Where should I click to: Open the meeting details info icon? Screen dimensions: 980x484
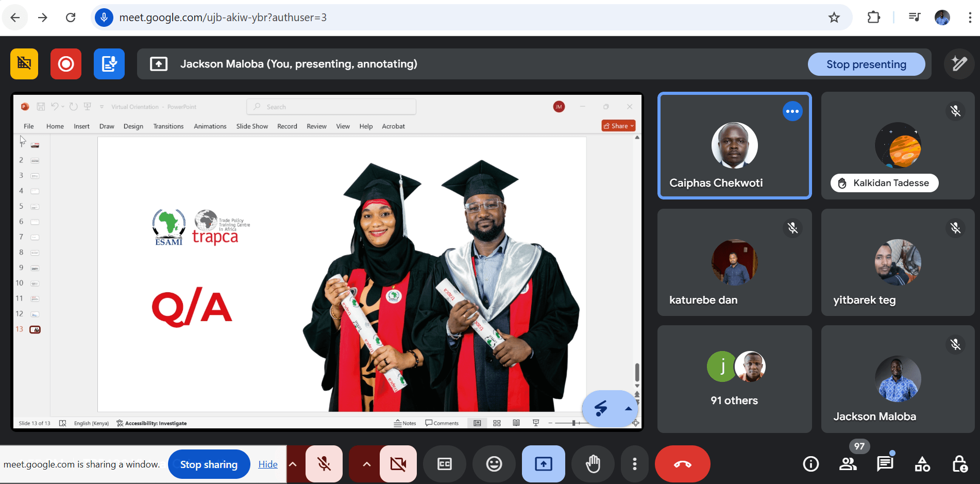point(810,464)
